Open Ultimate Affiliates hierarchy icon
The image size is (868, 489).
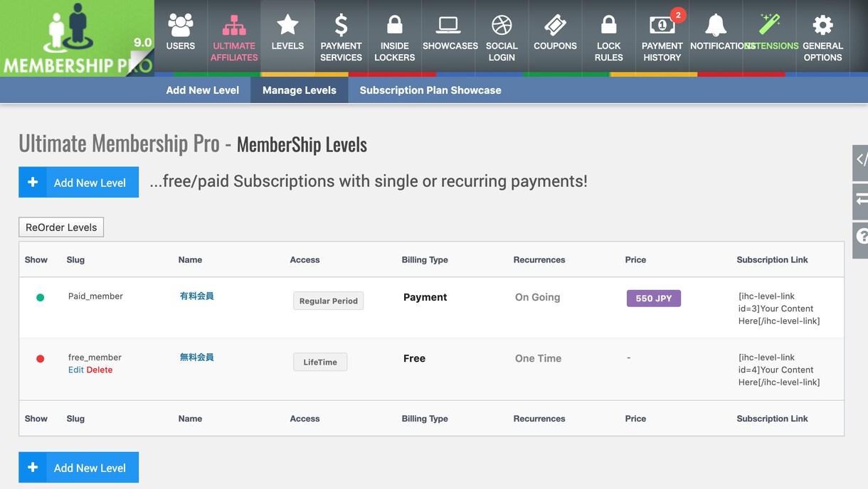pyautogui.click(x=234, y=26)
